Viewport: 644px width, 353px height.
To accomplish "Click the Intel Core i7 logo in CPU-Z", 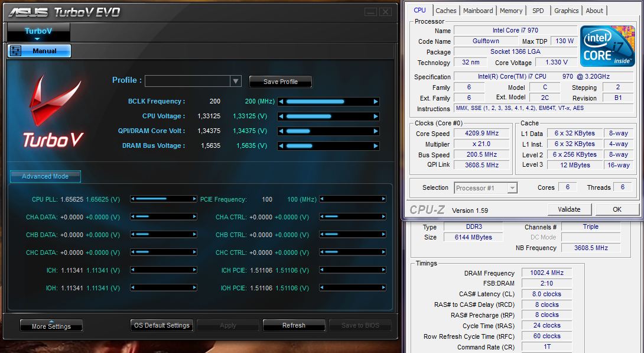I will click(x=607, y=46).
